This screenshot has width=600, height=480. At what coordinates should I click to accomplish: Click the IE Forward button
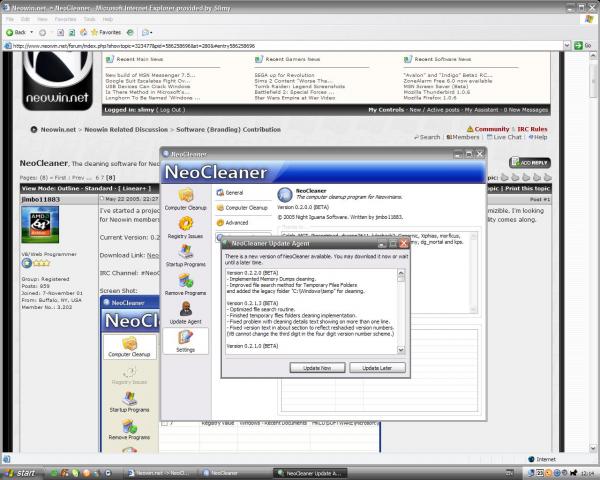click(x=42, y=33)
